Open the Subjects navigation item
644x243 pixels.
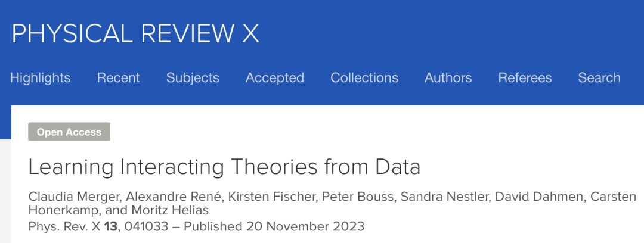coord(193,77)
